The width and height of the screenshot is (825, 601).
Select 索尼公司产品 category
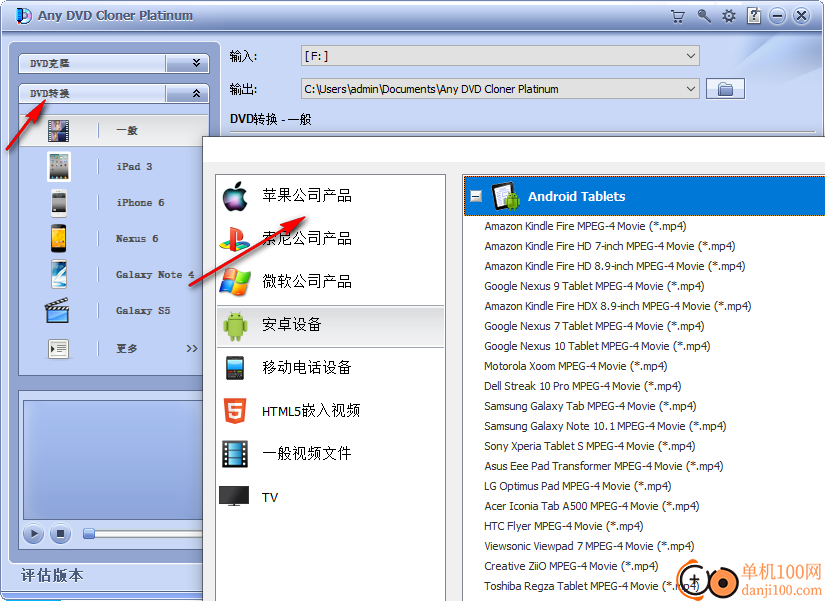coord(307,239)
